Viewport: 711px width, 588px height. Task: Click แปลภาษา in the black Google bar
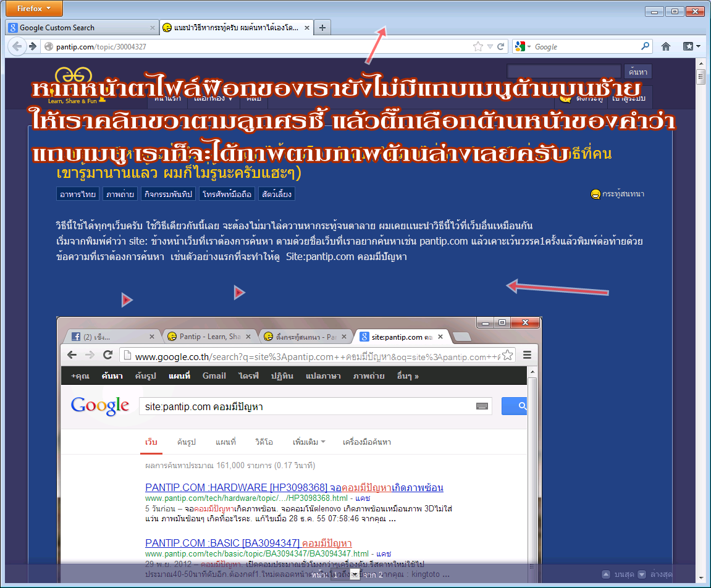pyautogui.click(x=323, y=376)
